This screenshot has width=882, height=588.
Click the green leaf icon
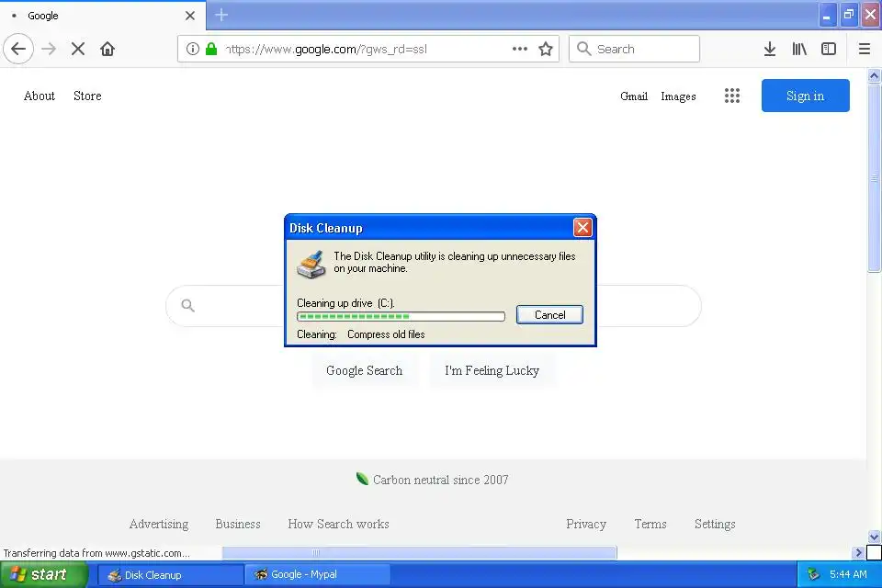(x=362, y=479)
